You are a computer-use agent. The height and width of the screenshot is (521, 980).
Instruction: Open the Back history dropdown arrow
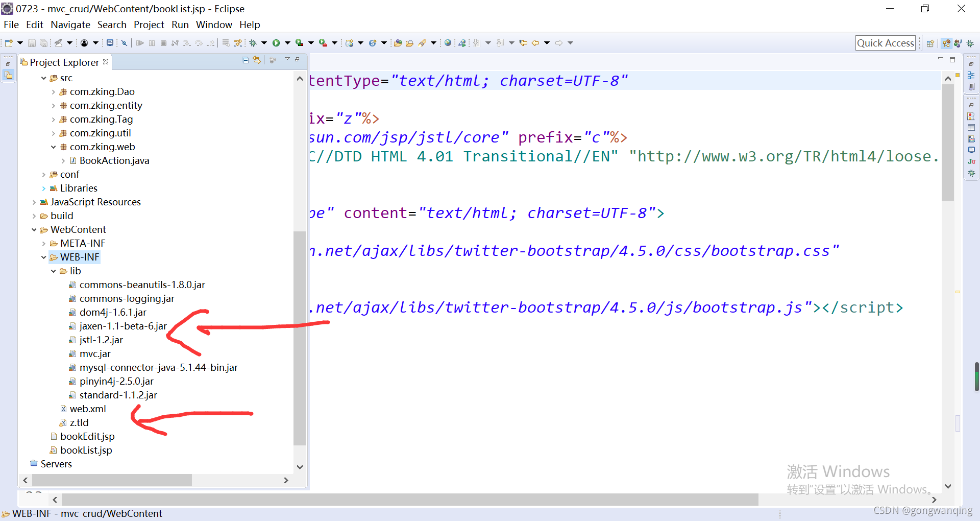(547, 43)
